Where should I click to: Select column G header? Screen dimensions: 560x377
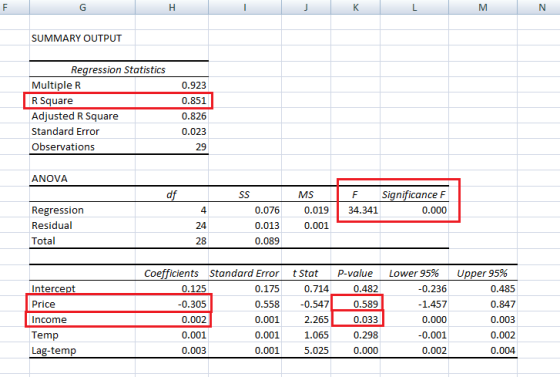pyautogui.click(x=82, y=7)
